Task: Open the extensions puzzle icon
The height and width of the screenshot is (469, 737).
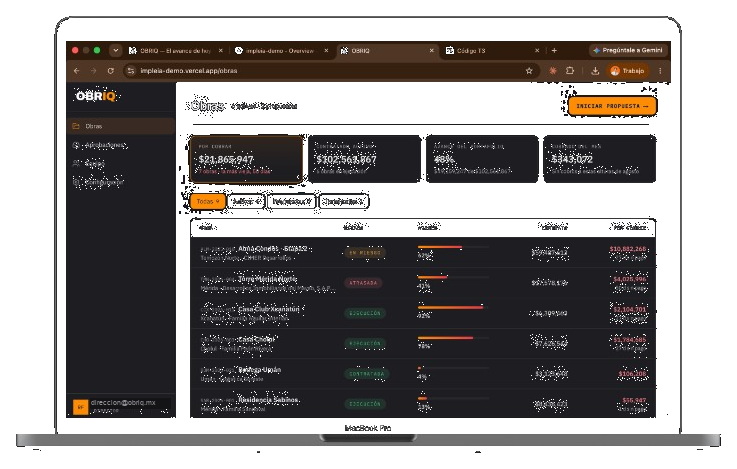Action: pyautogui.click(x=570, y=70)
